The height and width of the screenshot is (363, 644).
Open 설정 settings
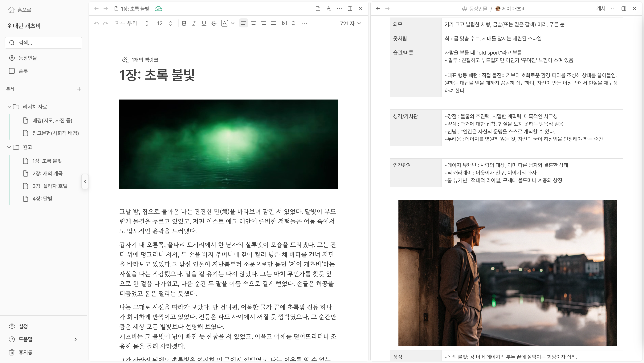pyautogui.click(x=18, y=327)
